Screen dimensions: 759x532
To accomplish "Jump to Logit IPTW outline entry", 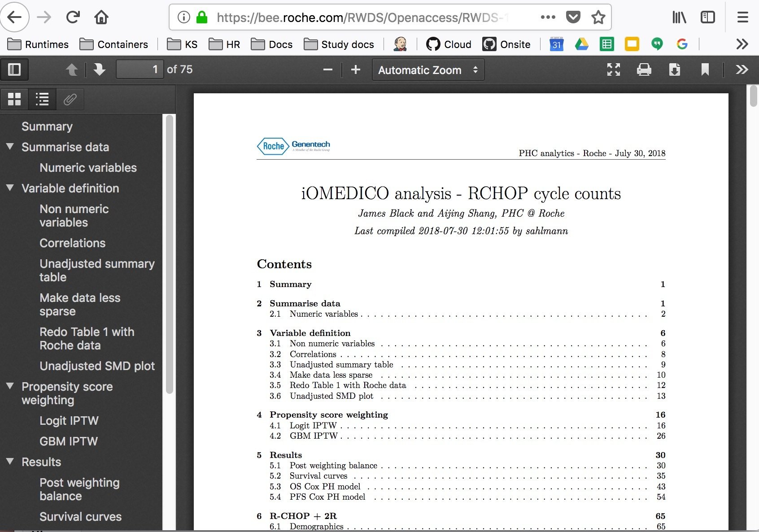I will click(69, 421).
